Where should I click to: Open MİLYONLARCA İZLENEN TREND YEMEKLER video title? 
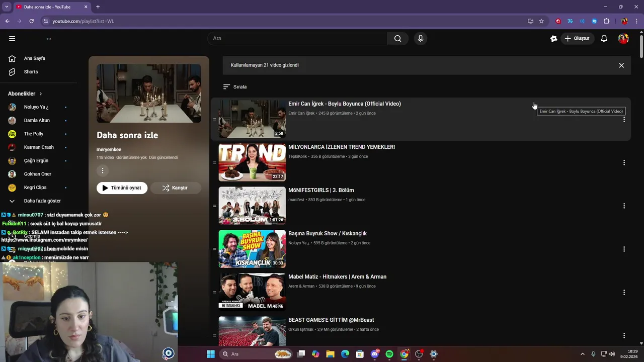coord(342,147)
